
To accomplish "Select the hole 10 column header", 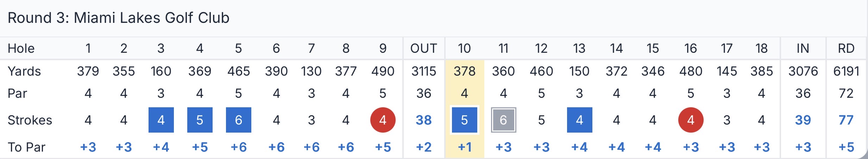I will point(464,48).
